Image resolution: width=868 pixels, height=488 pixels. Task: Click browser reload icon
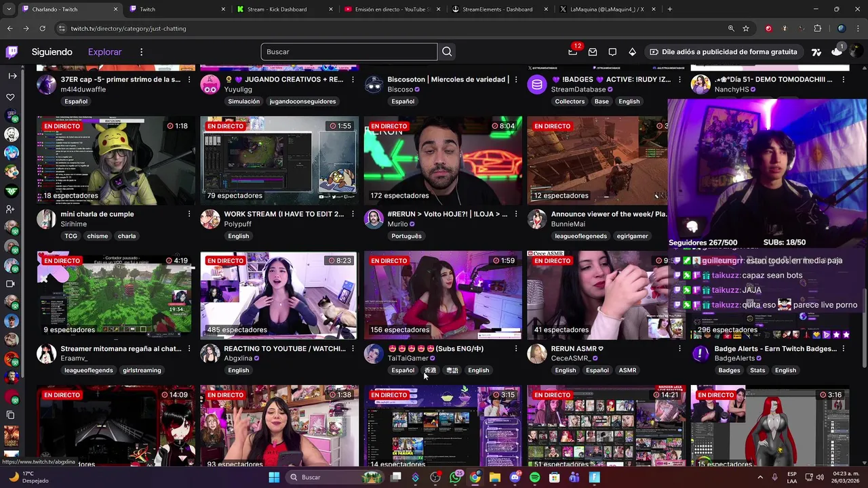42,28
